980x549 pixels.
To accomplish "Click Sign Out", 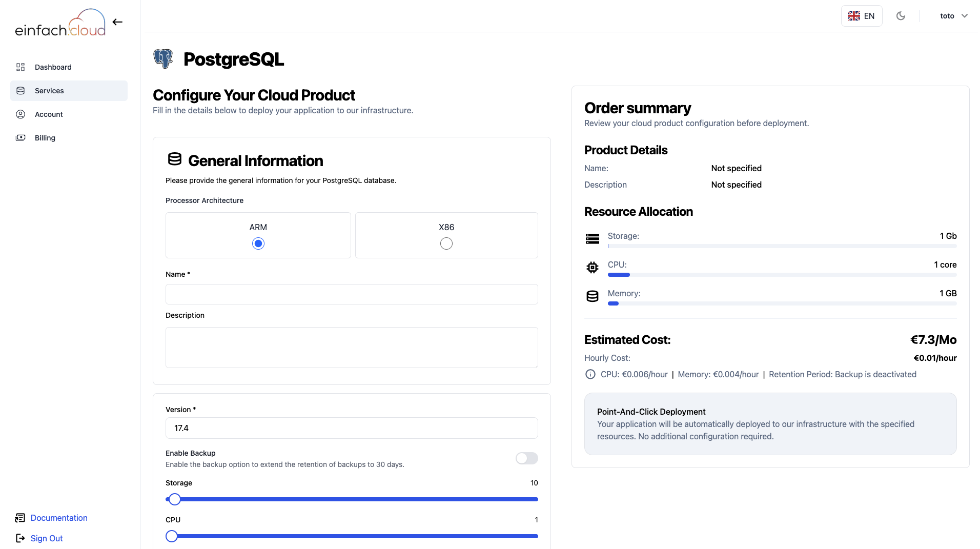I will tap(47, 538).
